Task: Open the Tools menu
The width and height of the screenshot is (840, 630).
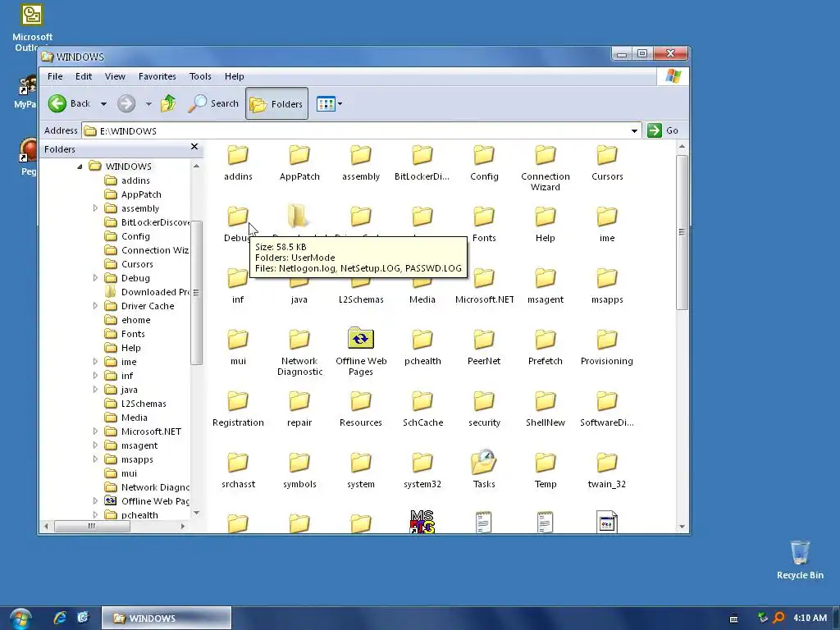Action: 200,76
